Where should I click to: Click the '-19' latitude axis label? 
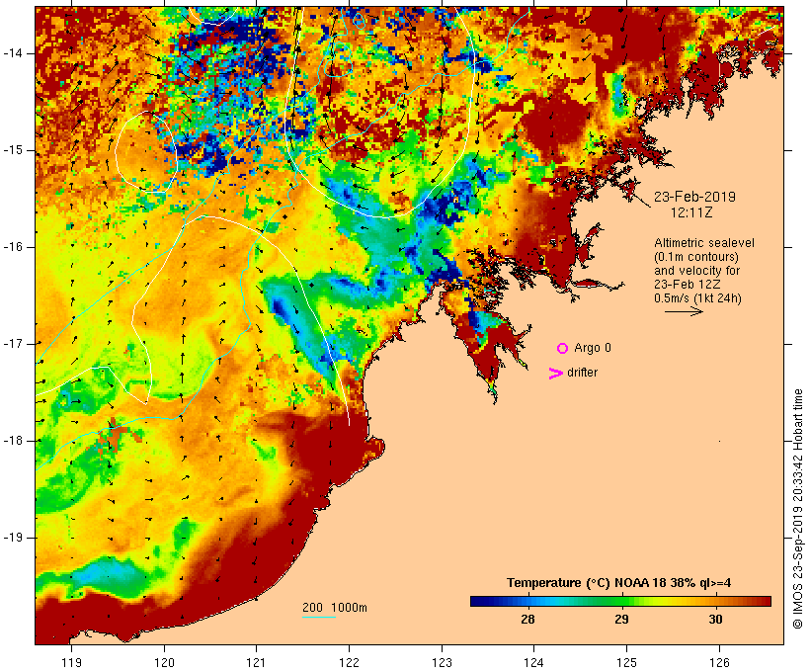tap(13, 538)
